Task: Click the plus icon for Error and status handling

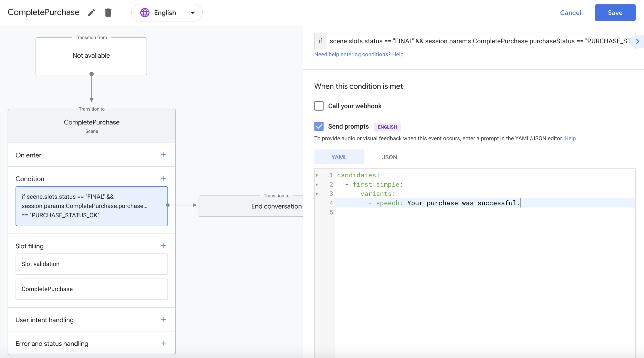Action: pos(164,343)
